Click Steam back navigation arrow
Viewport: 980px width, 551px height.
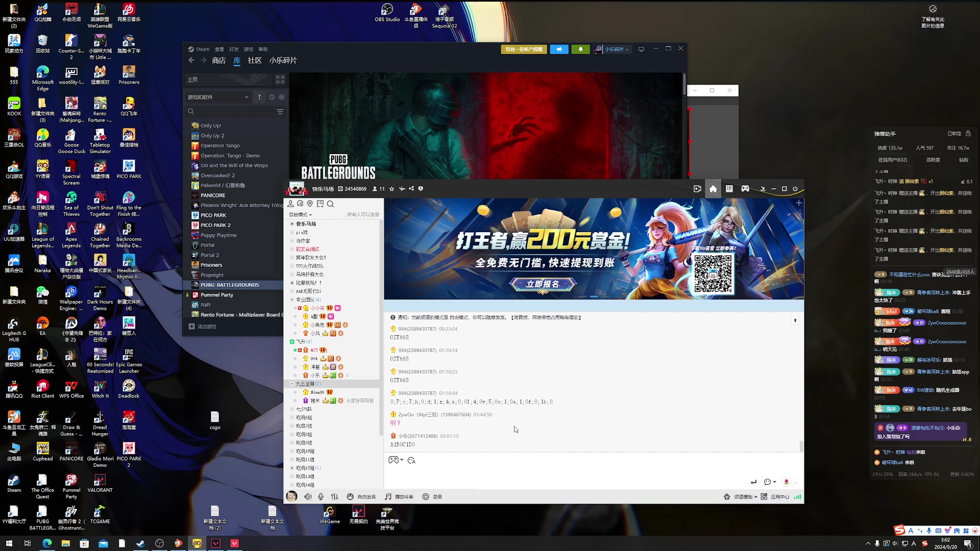pos(191,60)
